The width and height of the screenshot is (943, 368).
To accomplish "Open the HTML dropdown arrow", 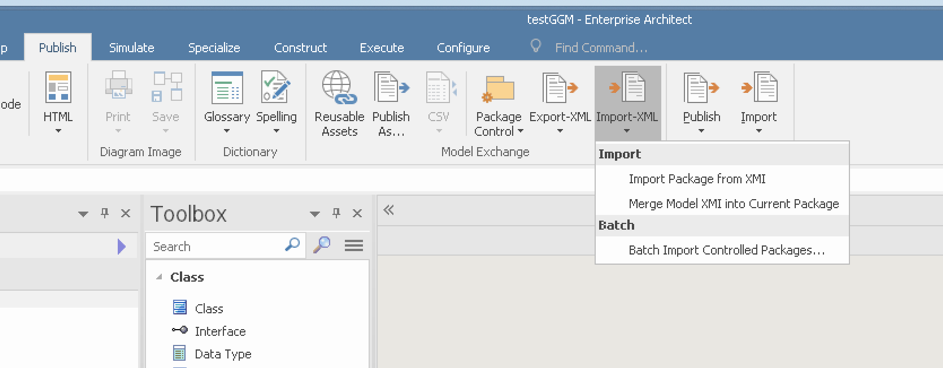I will pos(58,130).
